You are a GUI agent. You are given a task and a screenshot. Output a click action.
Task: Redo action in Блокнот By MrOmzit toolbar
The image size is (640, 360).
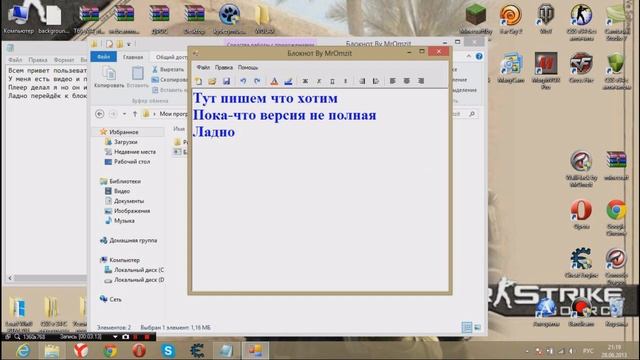tap(257, 81)
